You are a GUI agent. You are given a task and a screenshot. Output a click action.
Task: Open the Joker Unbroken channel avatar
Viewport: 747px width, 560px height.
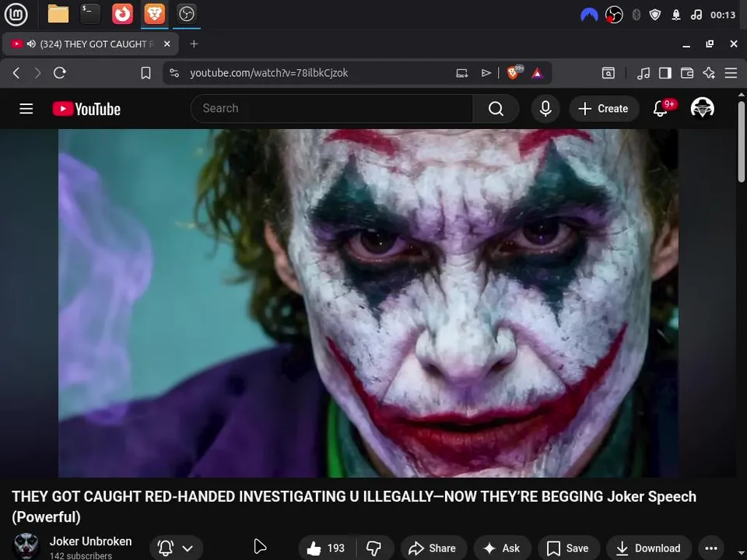tap(26, 547)
